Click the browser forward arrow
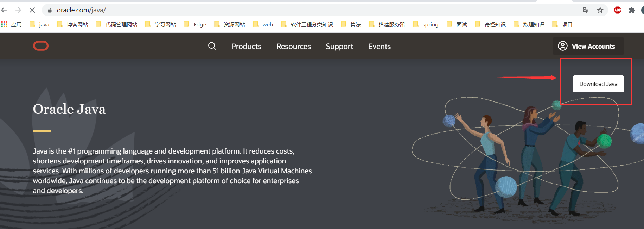This screenshot has height=229, width=644. tap(18, 10)
